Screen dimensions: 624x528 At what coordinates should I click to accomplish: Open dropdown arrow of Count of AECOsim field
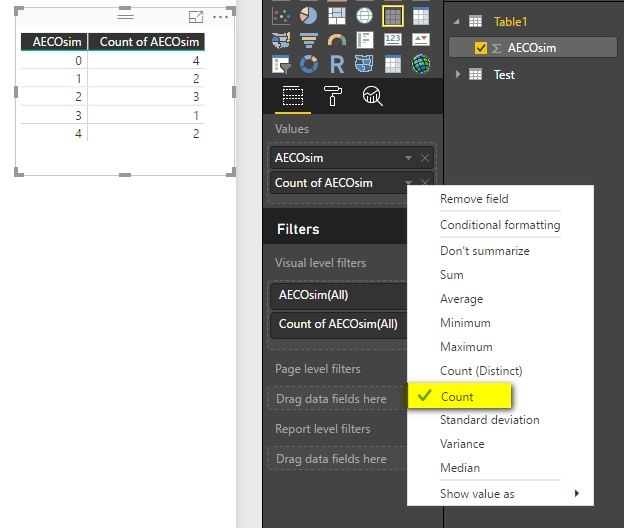tap(408, 183)
